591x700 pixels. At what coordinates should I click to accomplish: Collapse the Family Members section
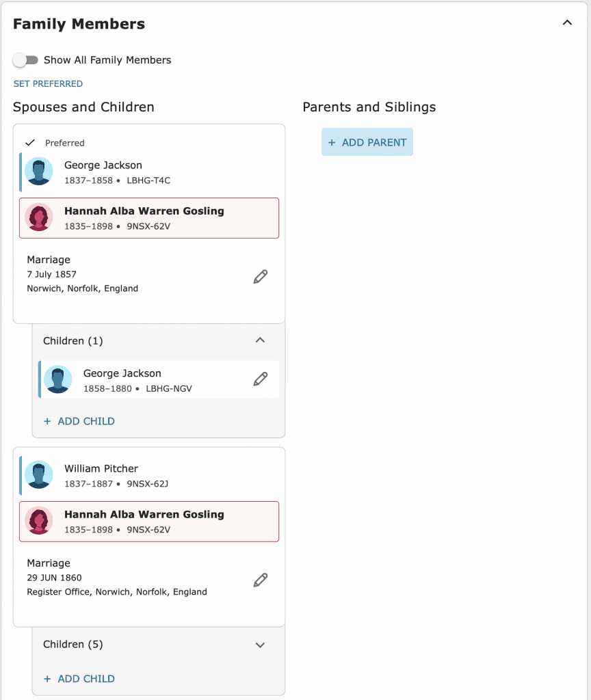pyautogui.click(x=567, y=23)
